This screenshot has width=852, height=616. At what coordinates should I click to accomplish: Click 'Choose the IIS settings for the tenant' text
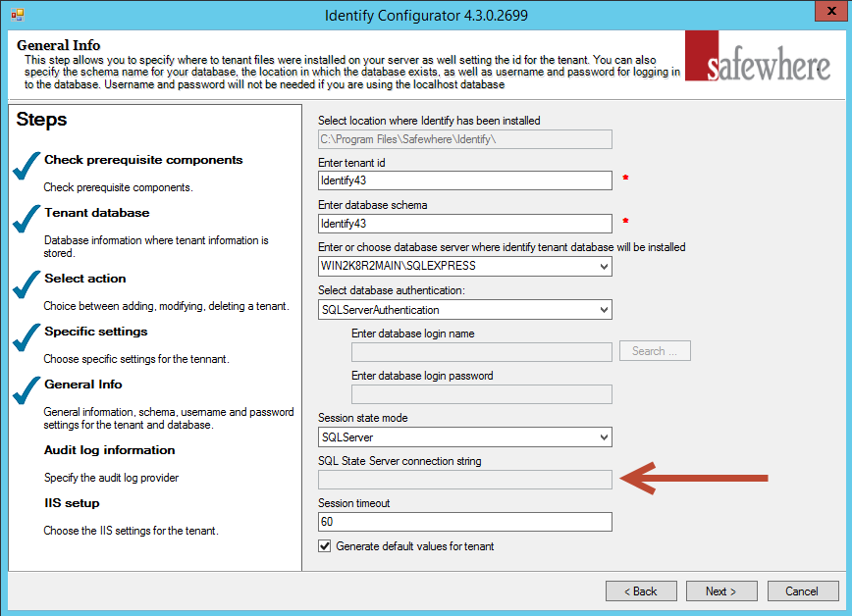click(131, 531)
